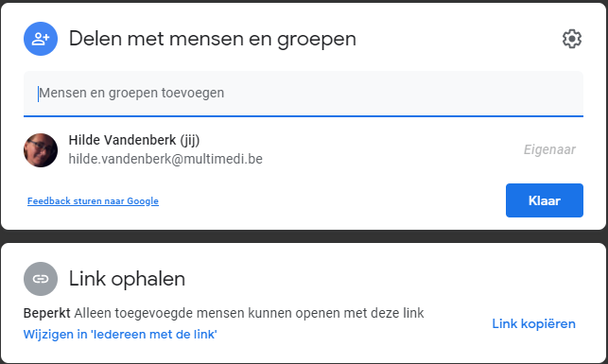The width and height of the screenshot is (608, 364).
Task: Click Hilde Vandenberk's profile photo
Action: coord(41,150)
